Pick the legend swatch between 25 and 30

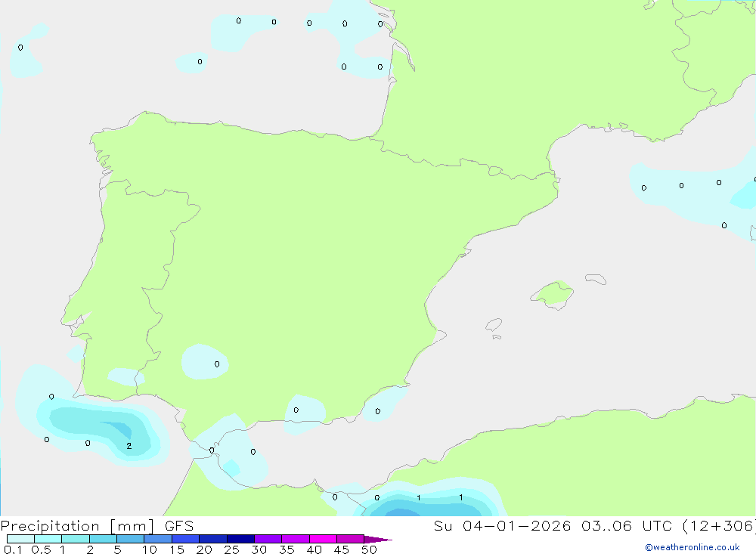[240, 539]
